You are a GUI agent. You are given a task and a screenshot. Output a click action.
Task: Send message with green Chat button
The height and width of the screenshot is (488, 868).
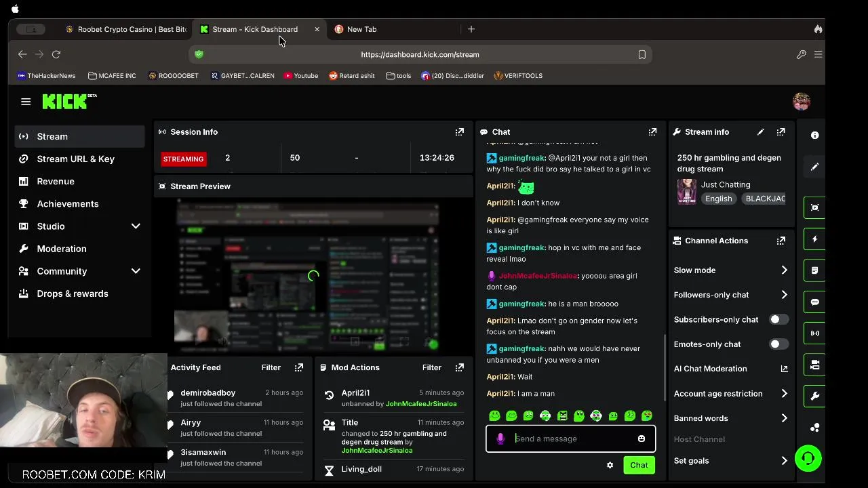point(639,465)
